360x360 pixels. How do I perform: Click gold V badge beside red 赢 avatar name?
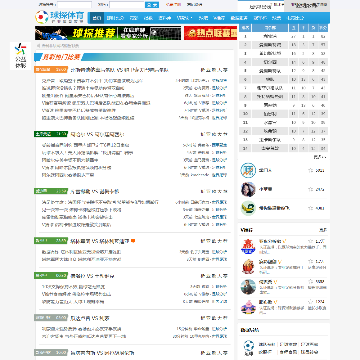[x=284, y=241]
